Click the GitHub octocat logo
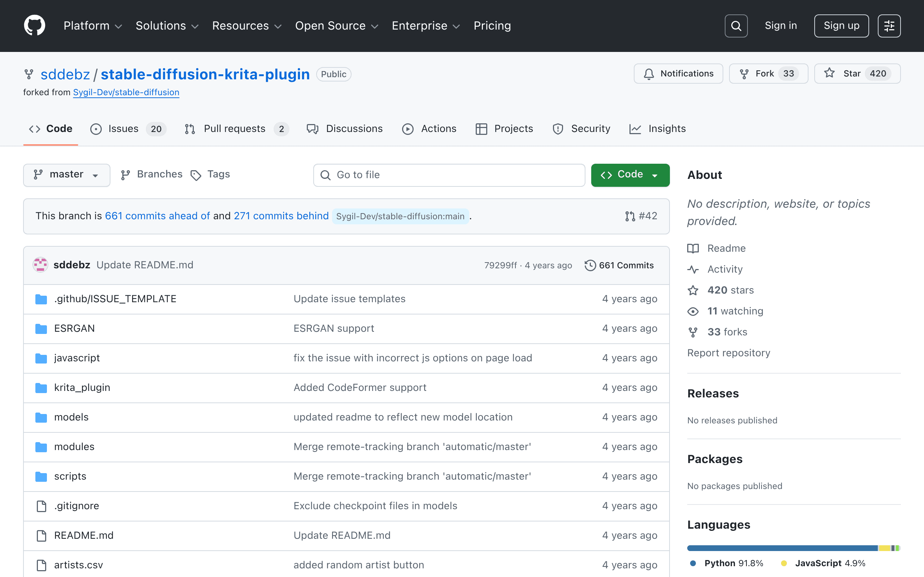This screenshot has width=924, height=577. tap(34, 26)
